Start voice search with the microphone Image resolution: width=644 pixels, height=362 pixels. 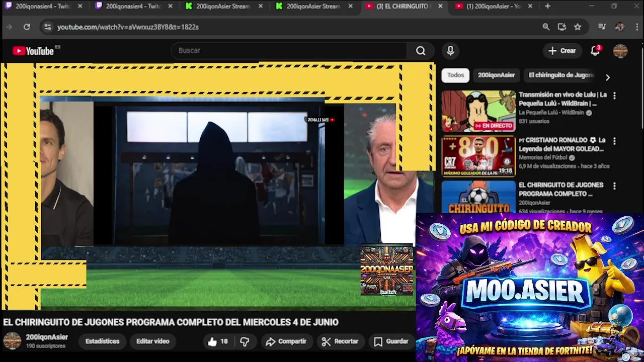pos(450,50)
